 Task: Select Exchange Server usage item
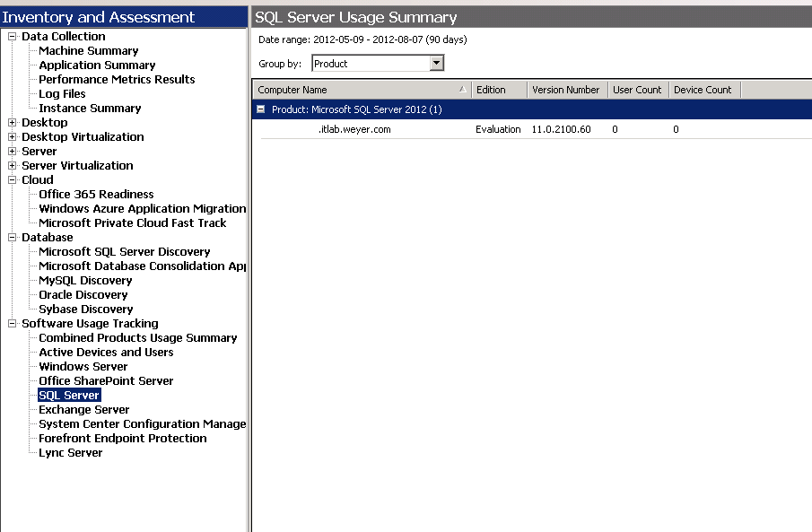coord(83,410)
